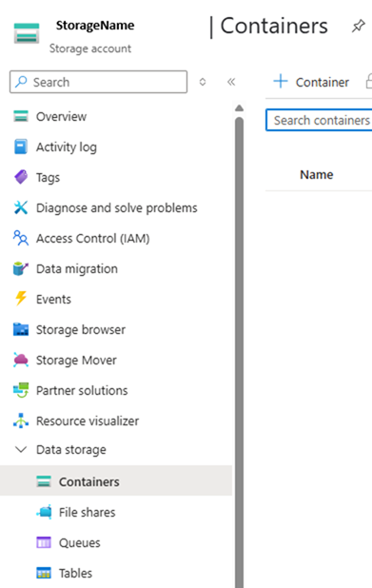The image size is (372, 588).
Task: Click the sidebar scrollbar up arrow
Action: coord(239,108)
